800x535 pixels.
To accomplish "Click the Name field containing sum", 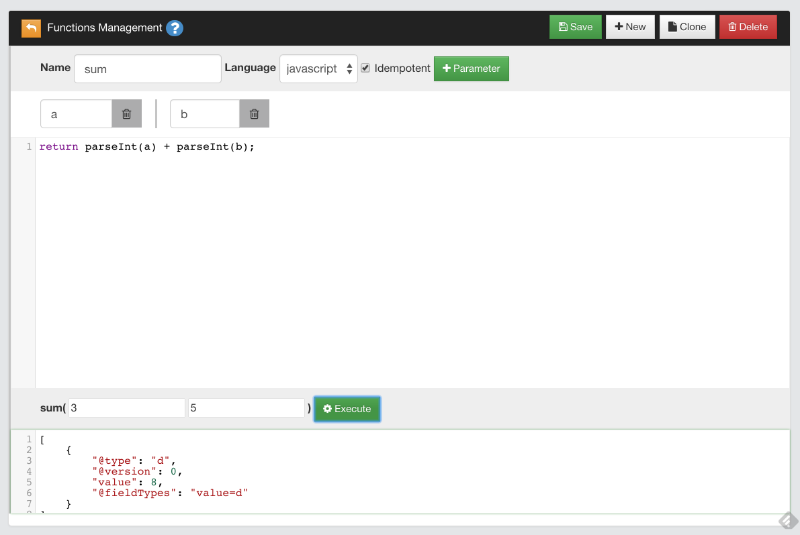I will [x=147, y=69].
